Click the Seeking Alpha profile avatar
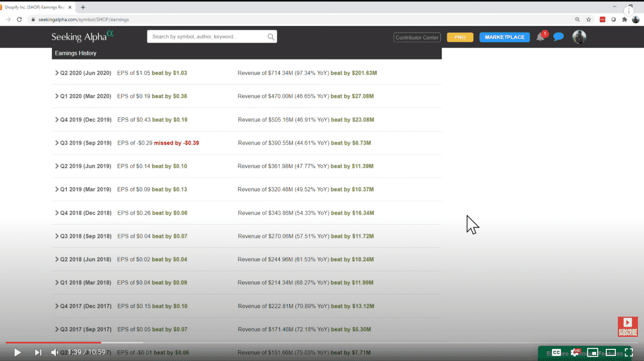 click(x=579, y=37)
